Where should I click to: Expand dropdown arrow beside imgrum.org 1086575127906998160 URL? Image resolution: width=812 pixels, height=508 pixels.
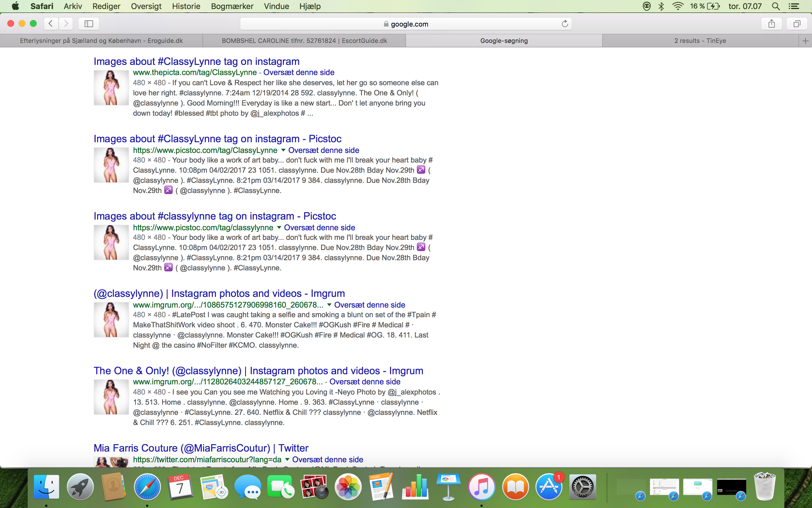pos(329,305)
